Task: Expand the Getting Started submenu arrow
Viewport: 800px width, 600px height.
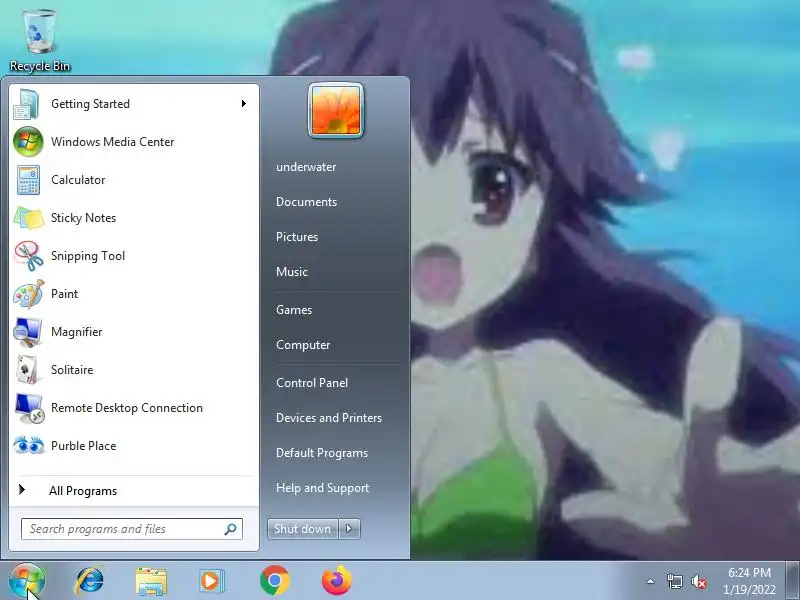Action: coord(244,104)
